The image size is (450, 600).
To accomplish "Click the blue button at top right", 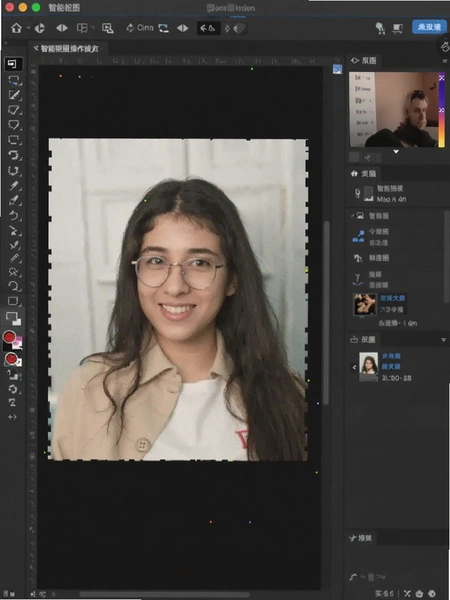I will (x=429, y=27).
